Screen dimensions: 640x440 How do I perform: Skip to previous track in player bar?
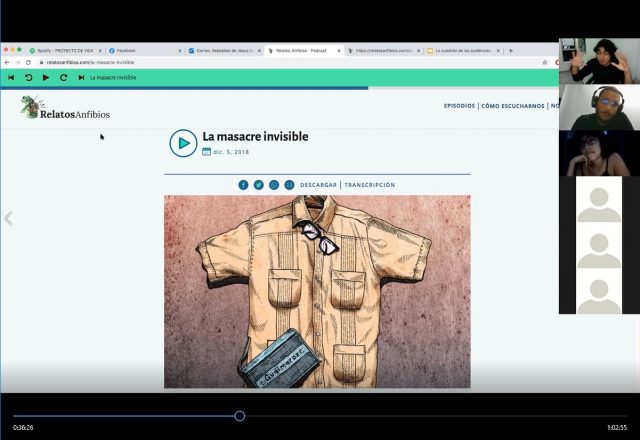pyautogui.click(x=11, y=77)
